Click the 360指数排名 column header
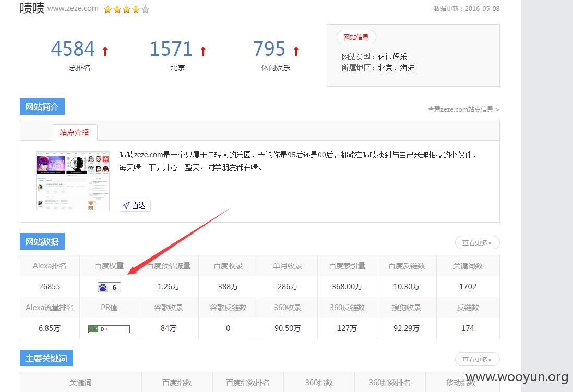The height and width of the screenshot is (392, 573). pos(389,383)
